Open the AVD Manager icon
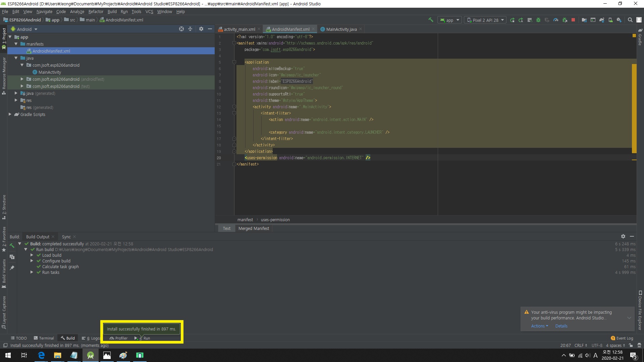 [610, 20]
